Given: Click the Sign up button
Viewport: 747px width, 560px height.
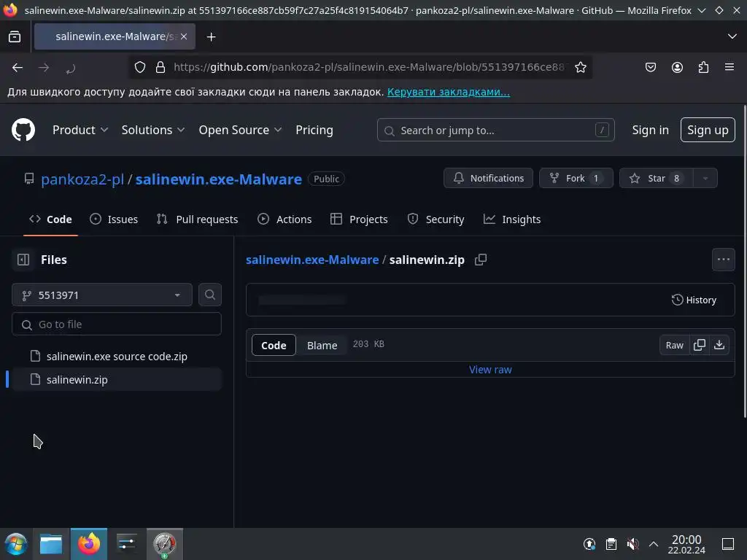Looking at the screenshot, I should click(708, 130).
